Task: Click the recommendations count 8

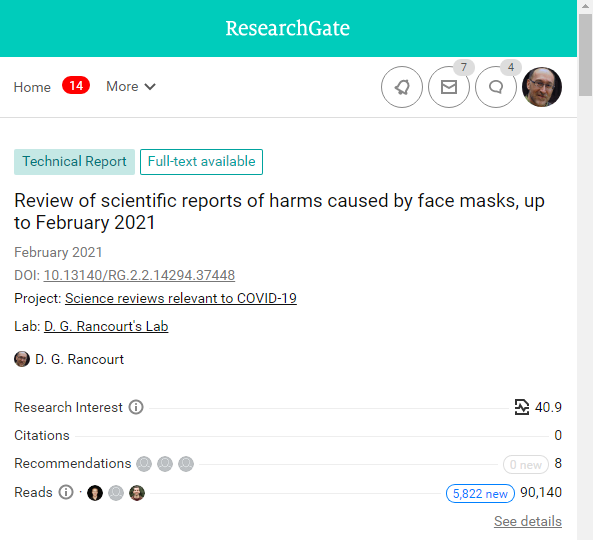Action: tap(558, 463)
